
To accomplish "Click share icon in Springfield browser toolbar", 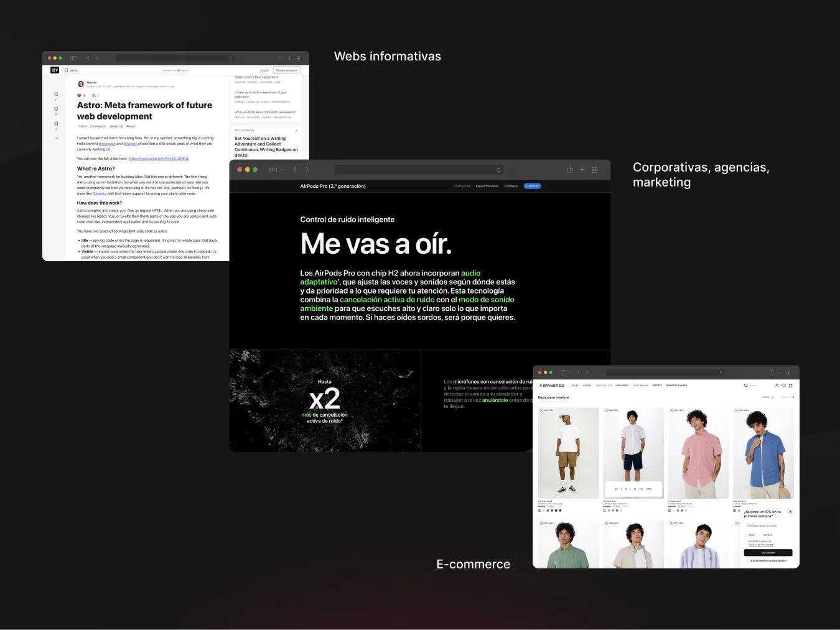I will click(x=771, y=372).
